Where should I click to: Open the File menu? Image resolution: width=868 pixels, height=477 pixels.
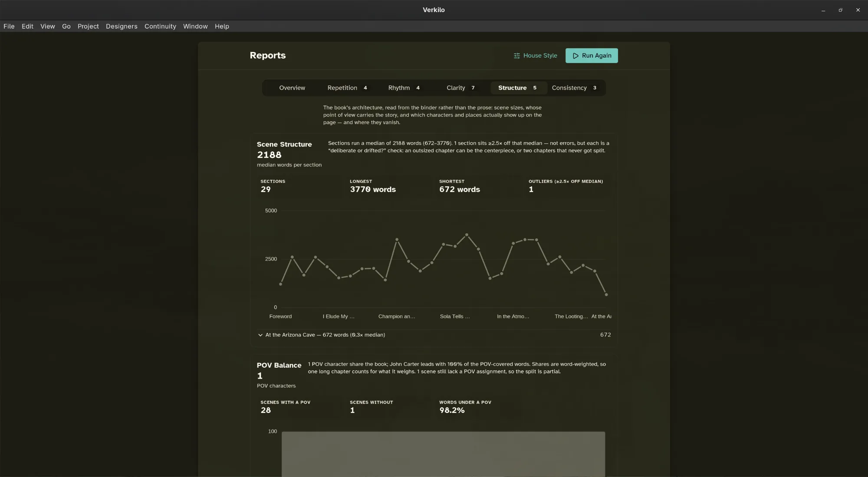pos(9,26)
